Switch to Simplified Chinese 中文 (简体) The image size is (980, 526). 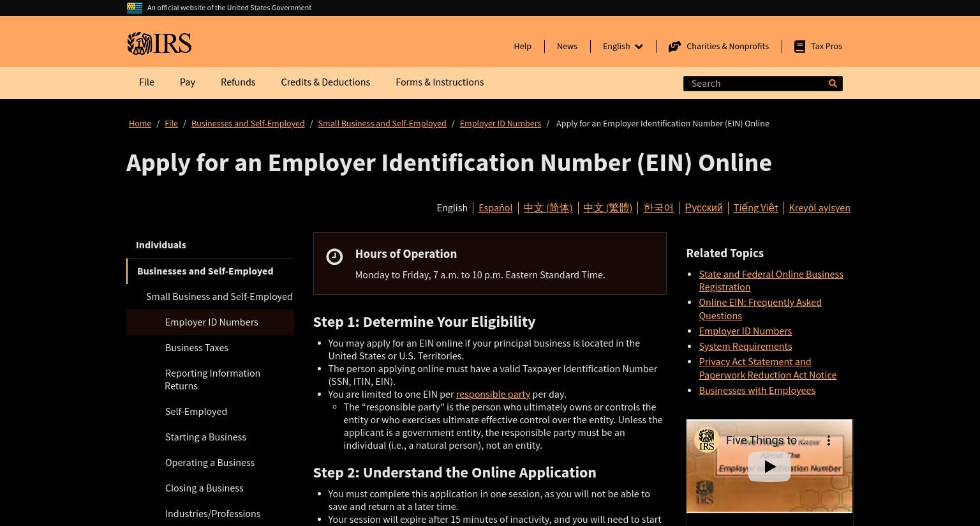click(547, 207)
